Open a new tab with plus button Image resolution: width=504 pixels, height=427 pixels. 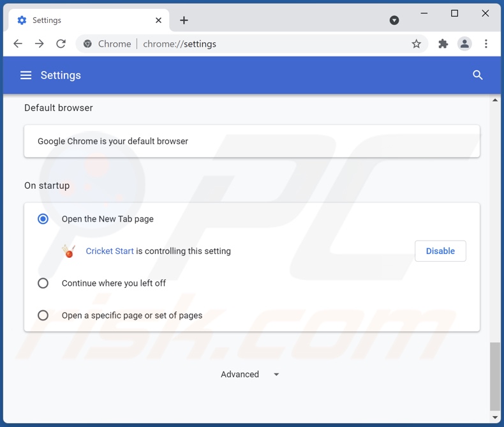(184, 20)
